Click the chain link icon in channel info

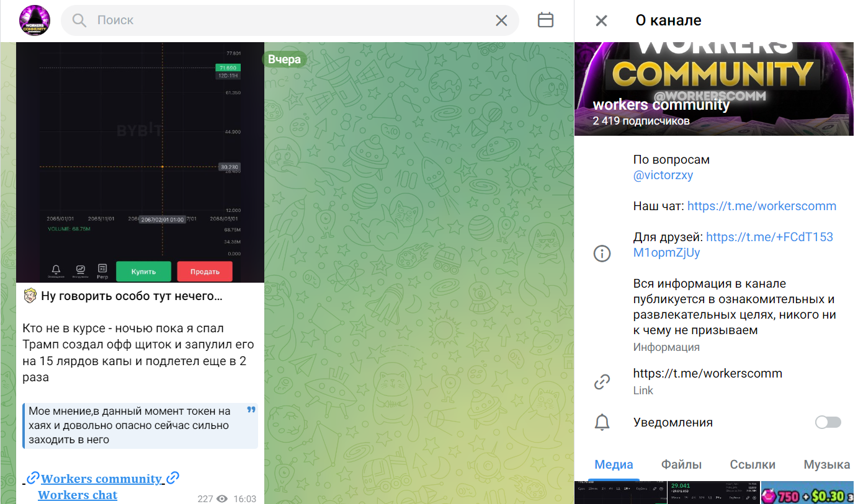tap(602, 382)
